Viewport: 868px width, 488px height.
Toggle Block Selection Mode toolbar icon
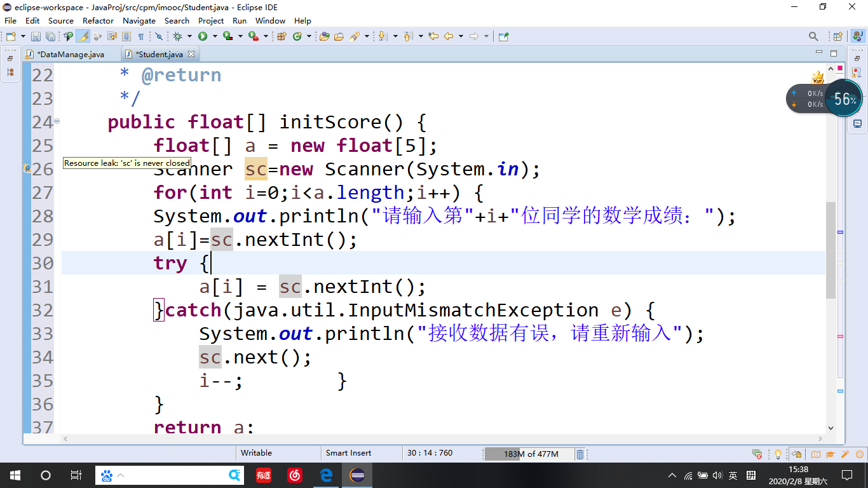(126, 36)
